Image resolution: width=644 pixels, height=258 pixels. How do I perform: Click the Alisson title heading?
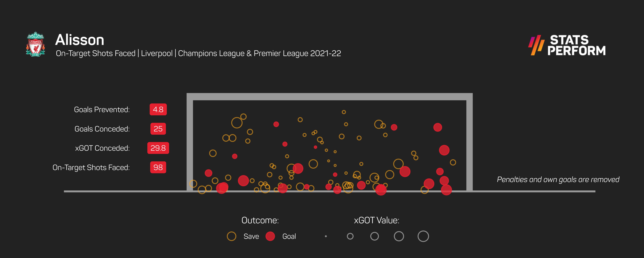79,40
